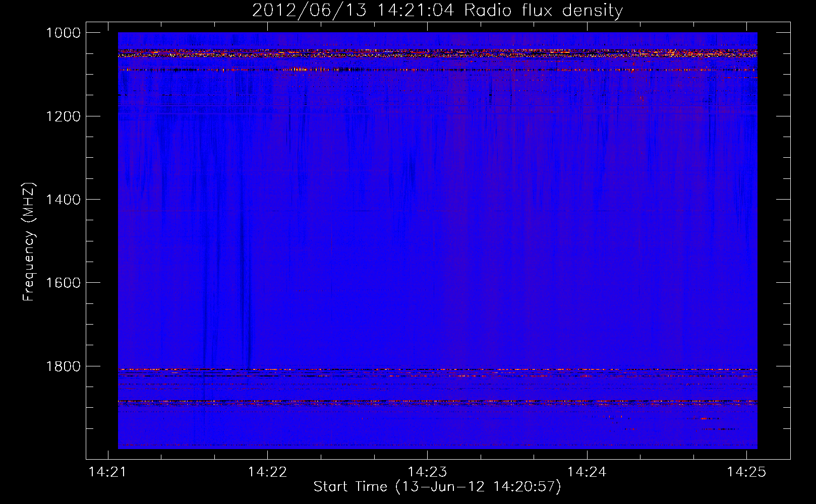Click the 1200 frequency tick label
This screenshot has width=816, height=504.
64,116
